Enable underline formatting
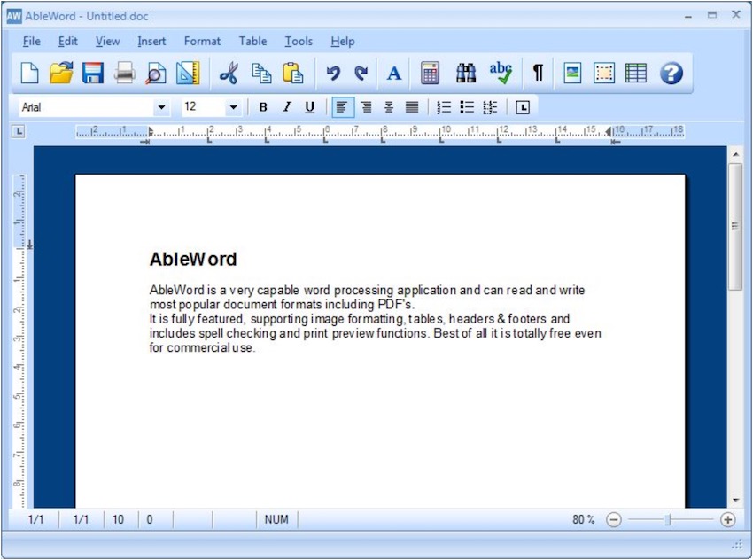Viewport: 753px width, 560px height. point(309,106)
